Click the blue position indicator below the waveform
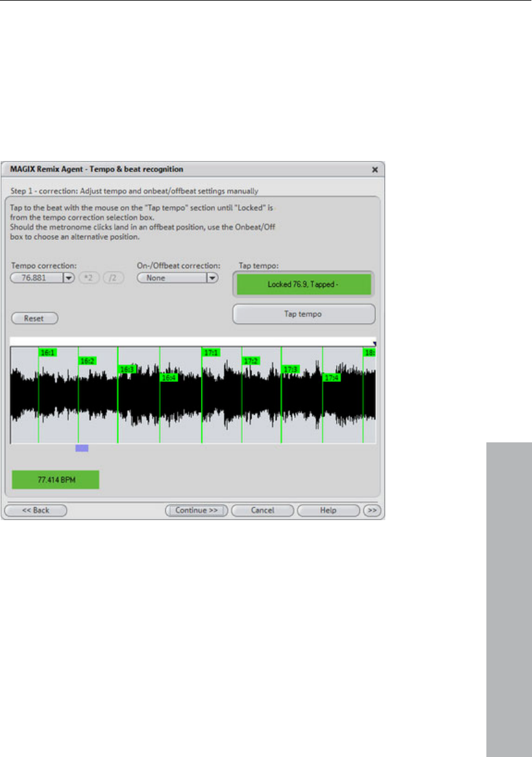 pos(82,449)
